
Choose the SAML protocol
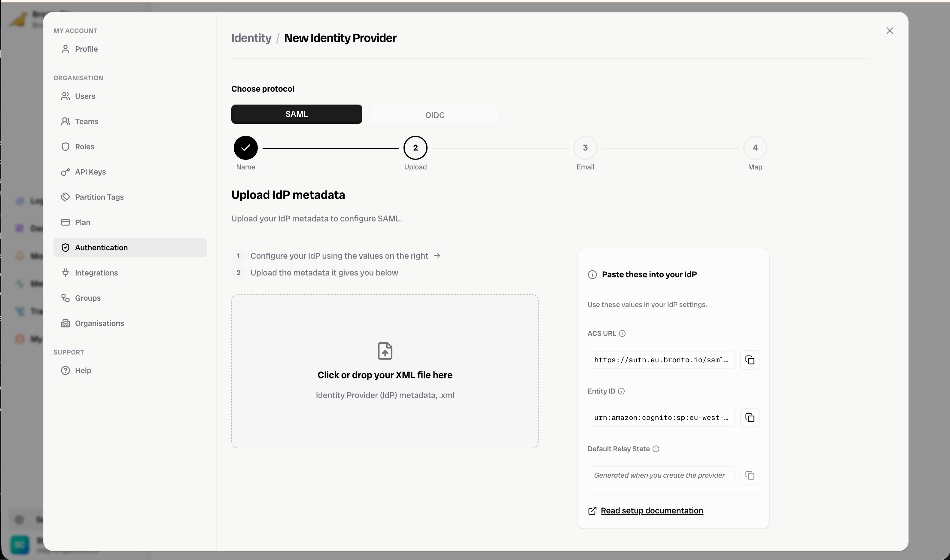297,114
